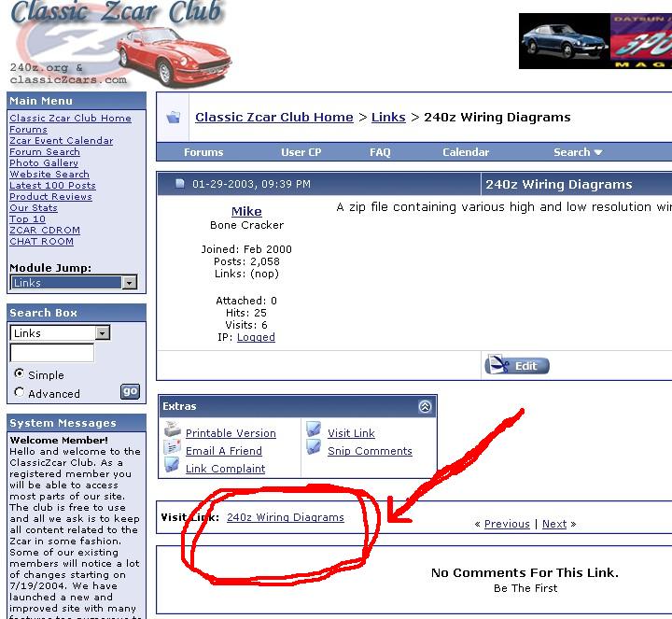This screenshot has height=619, width=672.
Task: Open Product Reviews in Main Menu
Action: pos(50,196)
